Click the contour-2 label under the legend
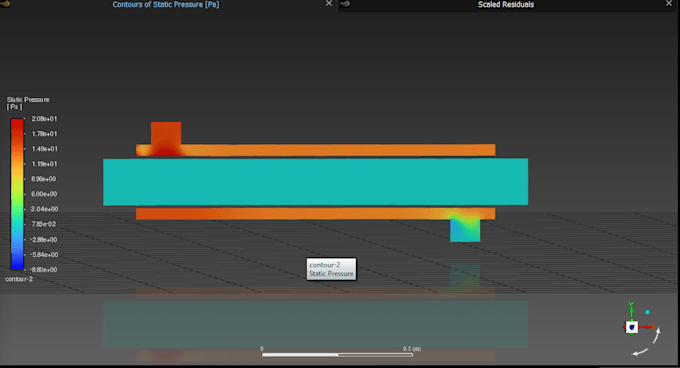This screenshot has width=680, height=368. (19, 279)
